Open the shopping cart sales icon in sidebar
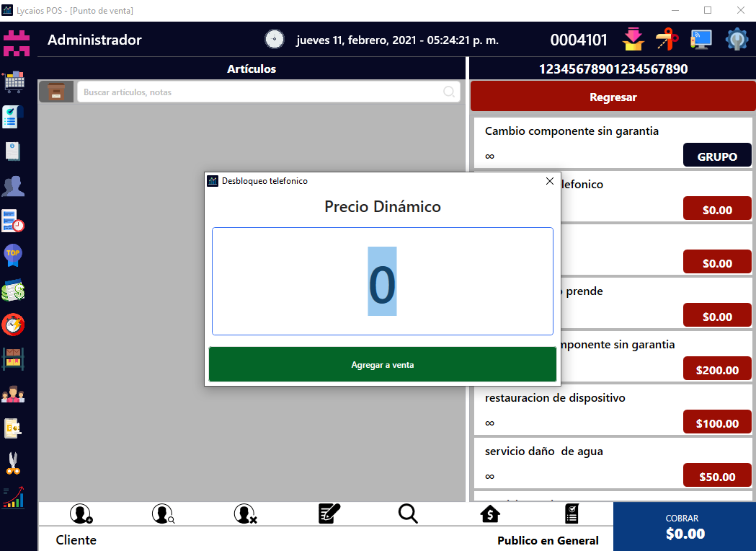The height and width of the screenshot is (551, 756). [x=14, y=81]
